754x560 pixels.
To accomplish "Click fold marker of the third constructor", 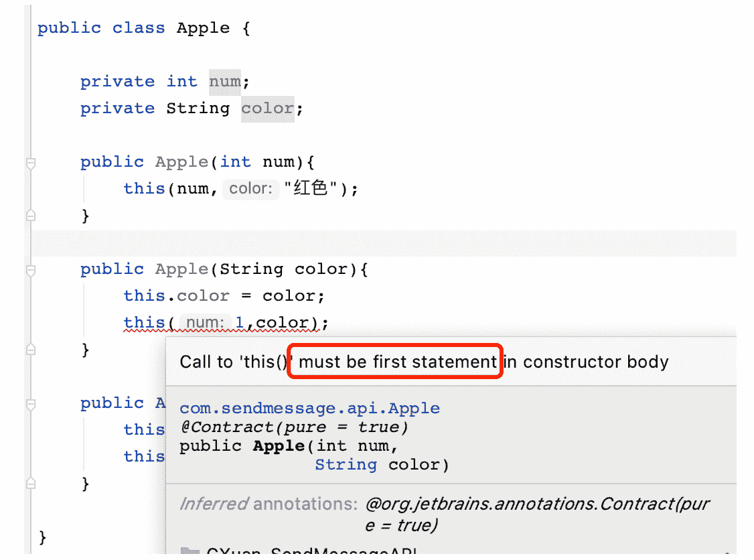I will click(x=30, y=404).
